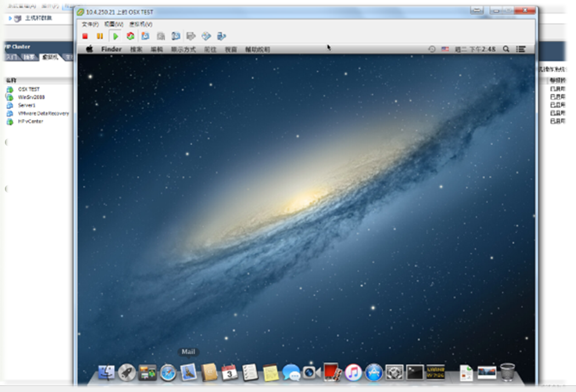The height and width of the screenshot is (392, 576).
Task: Switch to 摘要 tab in background vSphere window
Action: coord(30,57)
